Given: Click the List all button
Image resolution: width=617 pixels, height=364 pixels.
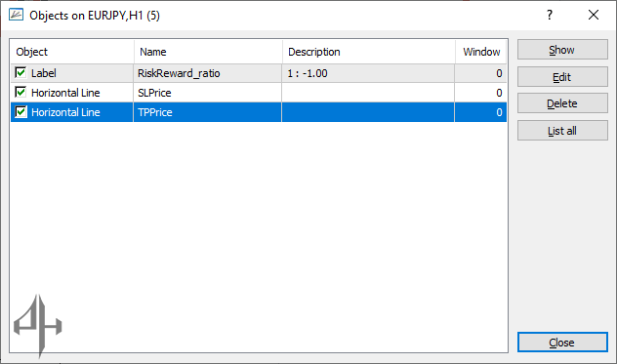Looking at the screenshot, I should [x=562, y=130].
